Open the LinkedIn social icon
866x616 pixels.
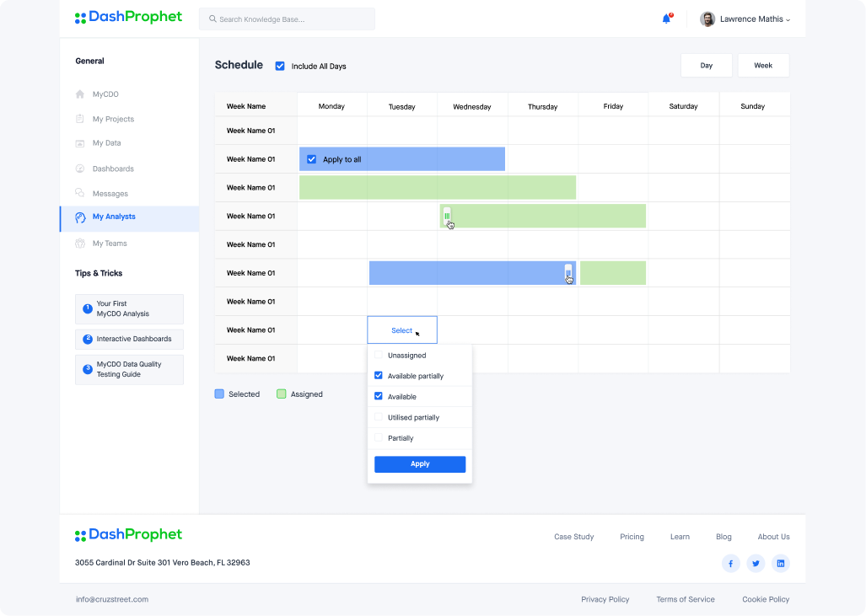(781, 563)
